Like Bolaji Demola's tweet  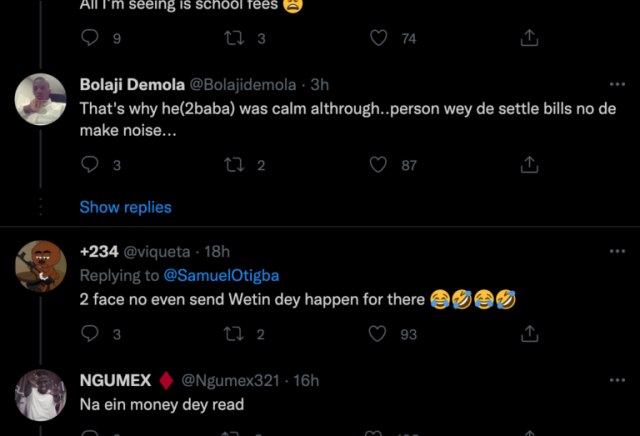point(379,165)
